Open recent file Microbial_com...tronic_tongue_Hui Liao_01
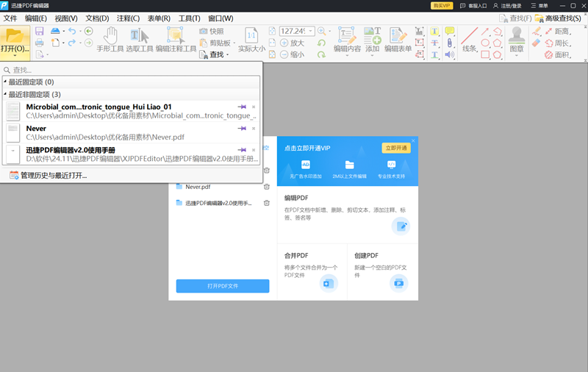The image size is (588, 372). [x=132, y=111]
